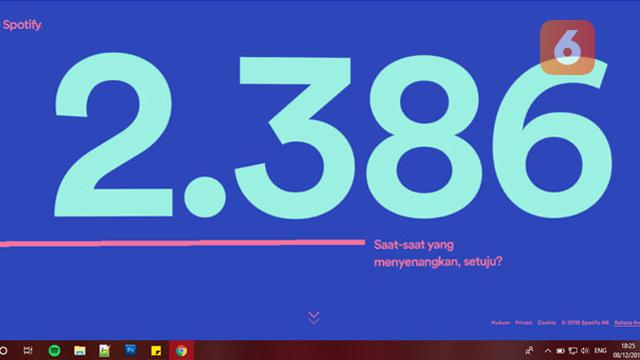Open Spotify app from the taskbar
The image size is (640, 360).
tap(54, 351)
